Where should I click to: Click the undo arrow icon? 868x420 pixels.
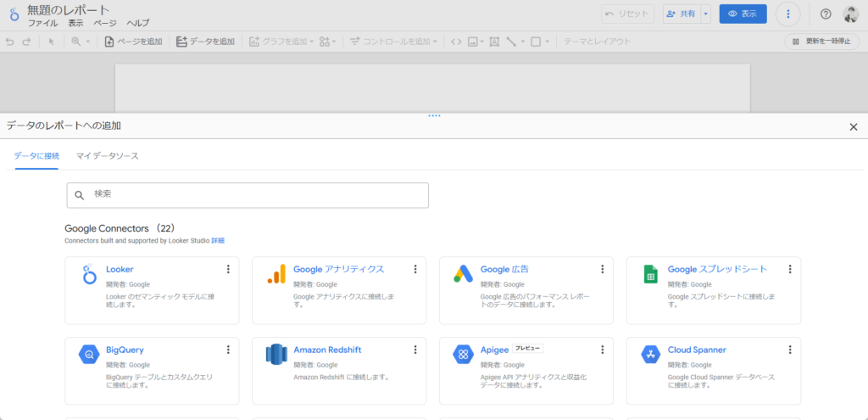click(x=10, y=42)
